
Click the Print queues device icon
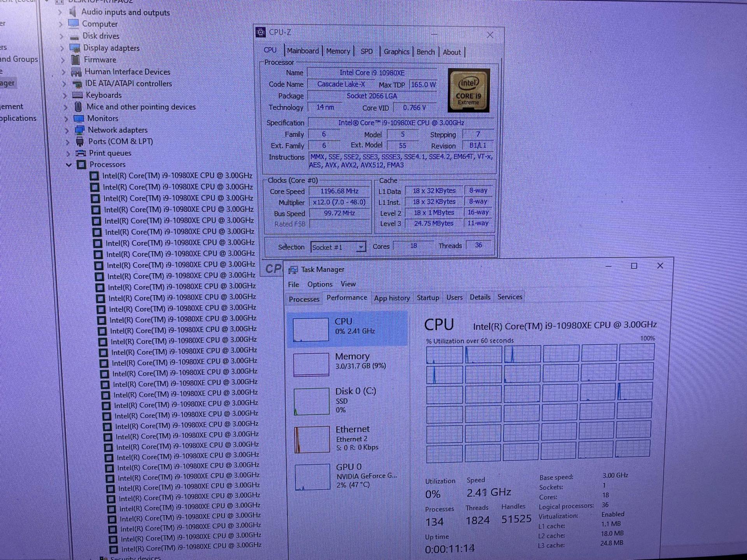point(81,153)
